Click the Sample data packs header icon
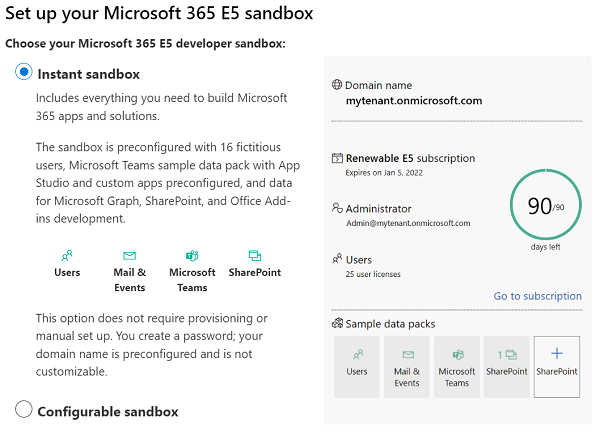The width and height of the screenshot is (600, 434). [x=337, y=324]
